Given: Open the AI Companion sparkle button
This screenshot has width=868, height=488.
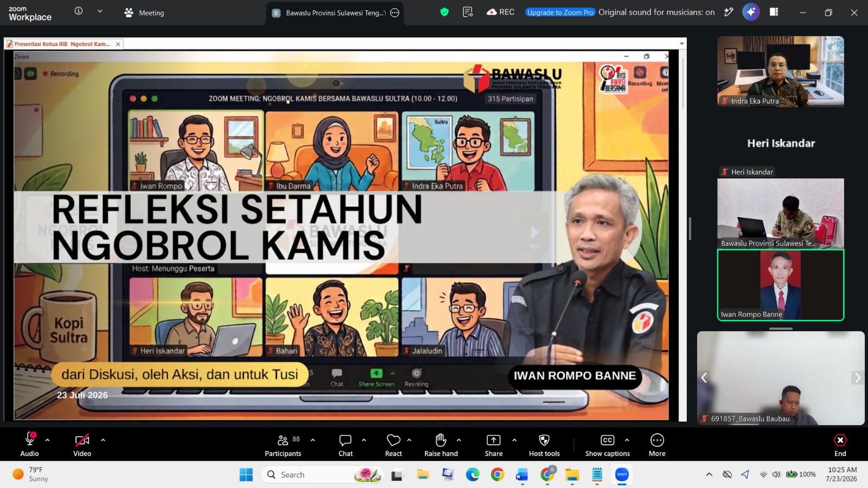Looking at the screenshot, I should tap(751, 12).
